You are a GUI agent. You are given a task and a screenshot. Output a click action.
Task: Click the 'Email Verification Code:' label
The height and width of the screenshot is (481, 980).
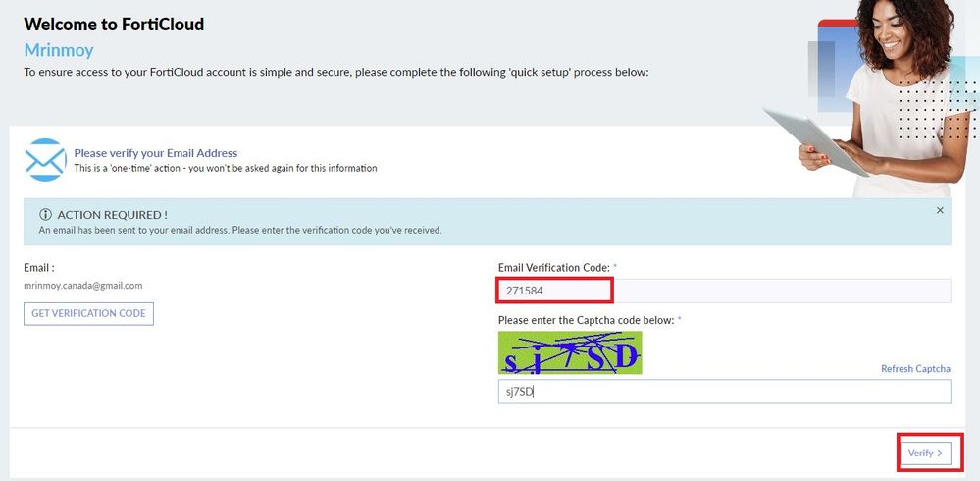click(x=553, y=267)
